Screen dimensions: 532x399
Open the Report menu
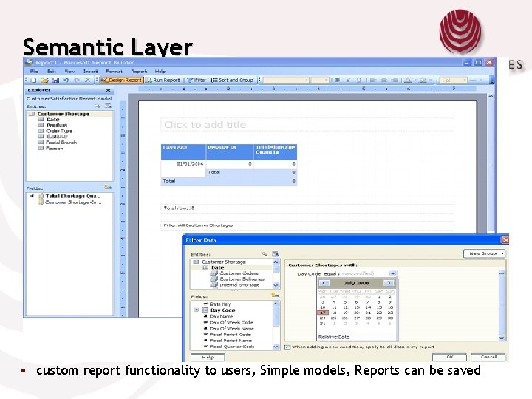pos(139,72)
